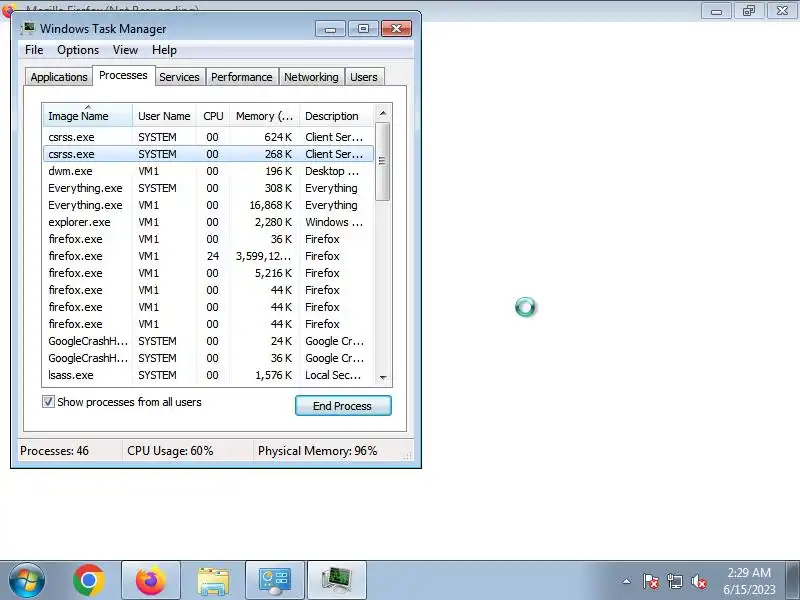
Task: Switch to Firefox in the taskbar
Action: click(151, 580)
